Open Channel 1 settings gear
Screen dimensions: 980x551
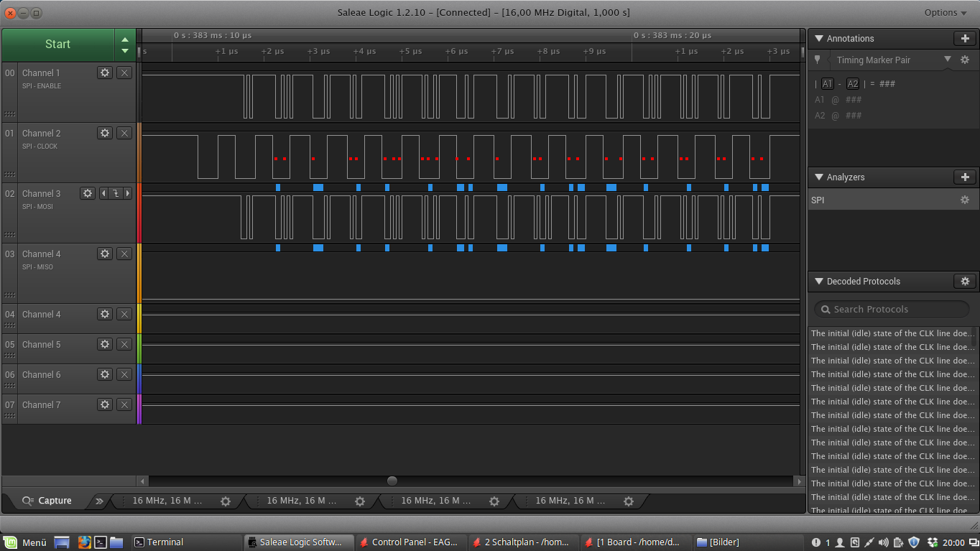coord(105,73)
